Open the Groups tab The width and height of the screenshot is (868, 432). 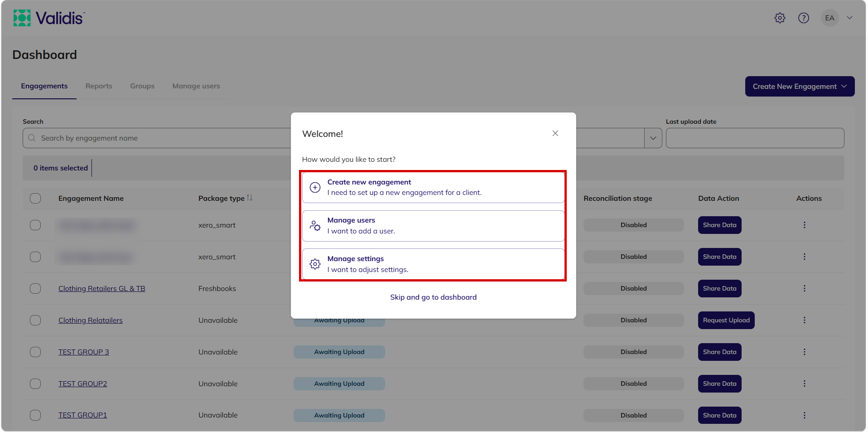point(142,86)
